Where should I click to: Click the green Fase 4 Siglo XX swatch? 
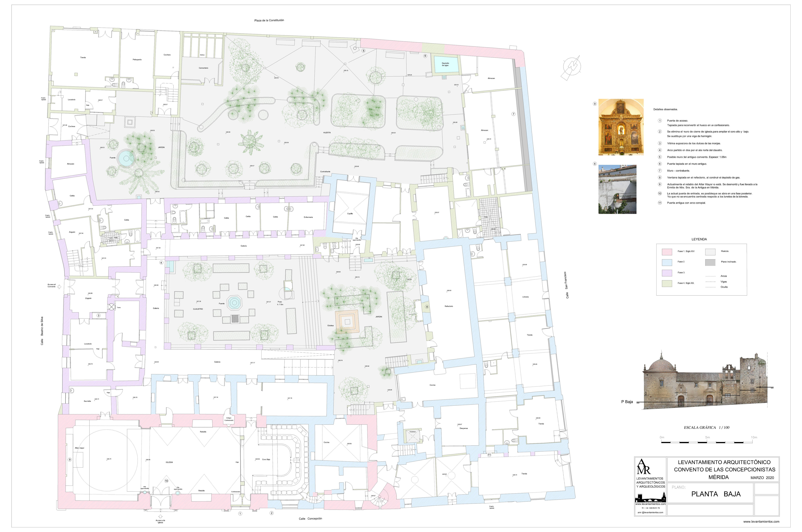[667, 283]
